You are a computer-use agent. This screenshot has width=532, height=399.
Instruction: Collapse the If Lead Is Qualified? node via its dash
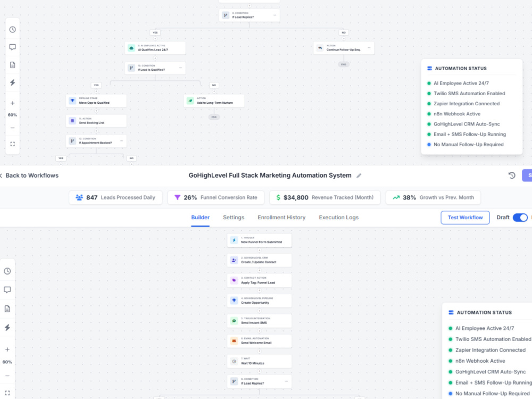click(180, 68)
